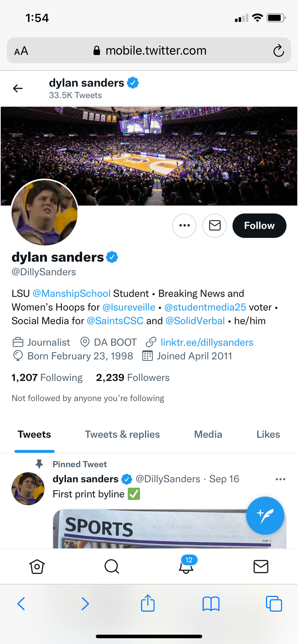Switch to the Media tab

tap(208, 434)
